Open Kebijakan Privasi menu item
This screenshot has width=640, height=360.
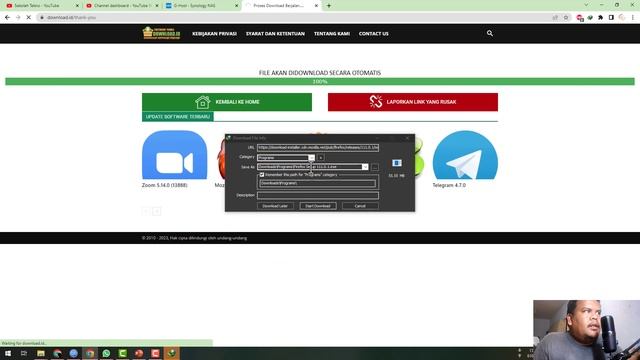coord(214,34)
